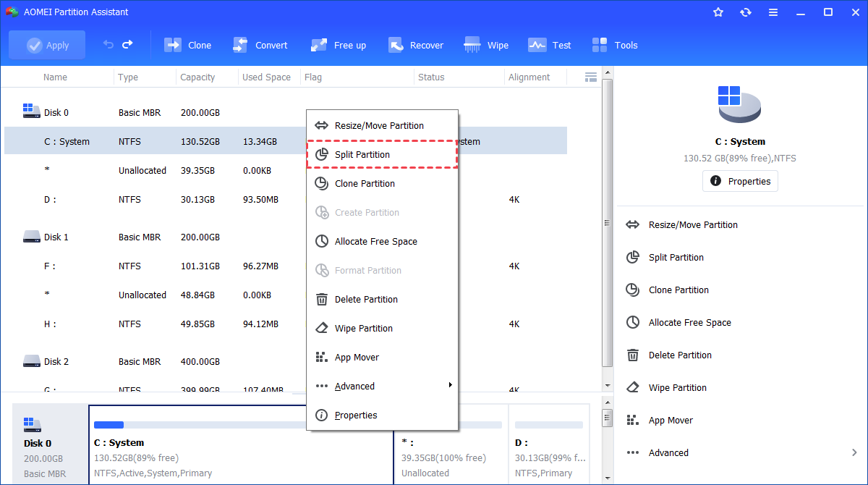
Task: Choose Properties in context menu
Action: pos(383,415)
